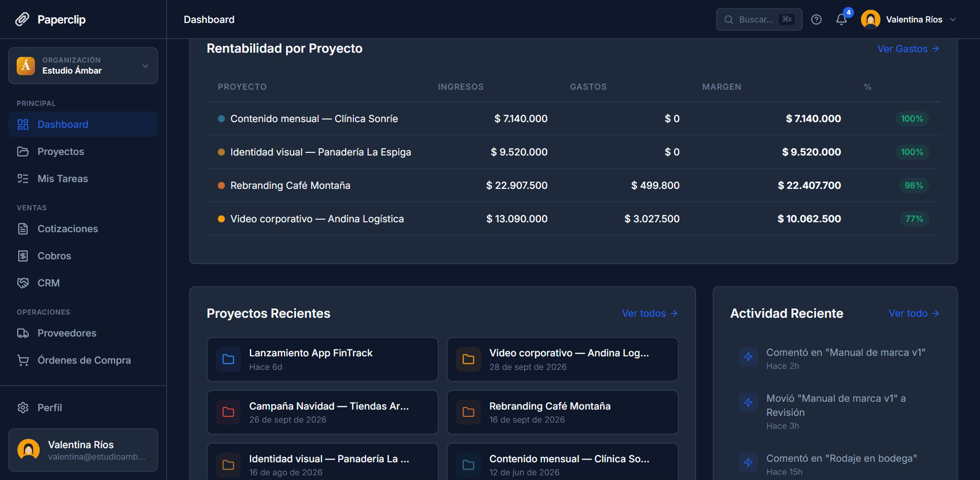Click the Dashboard grid icon in sidebar
This screenshot has height=480, width=980.
(x=23, y=124)
